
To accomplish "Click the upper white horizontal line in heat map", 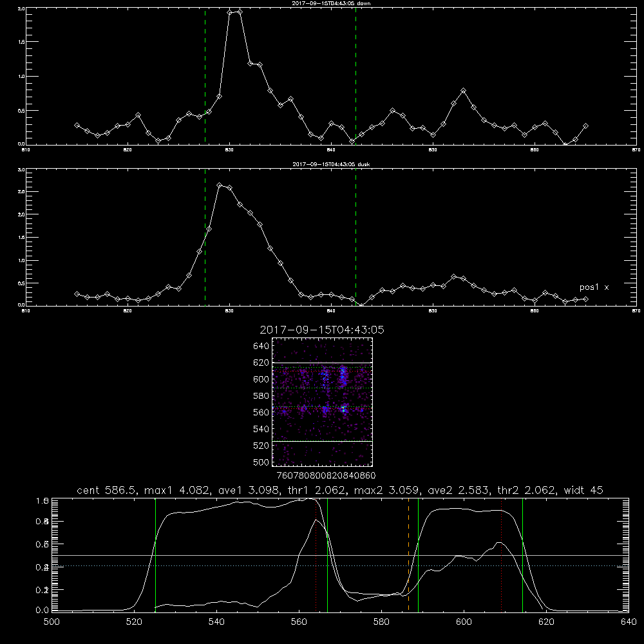I will [x=323, y=363].
